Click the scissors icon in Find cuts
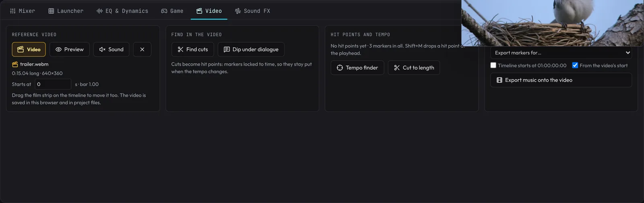 pyautogui.click(x=180, y=50)
